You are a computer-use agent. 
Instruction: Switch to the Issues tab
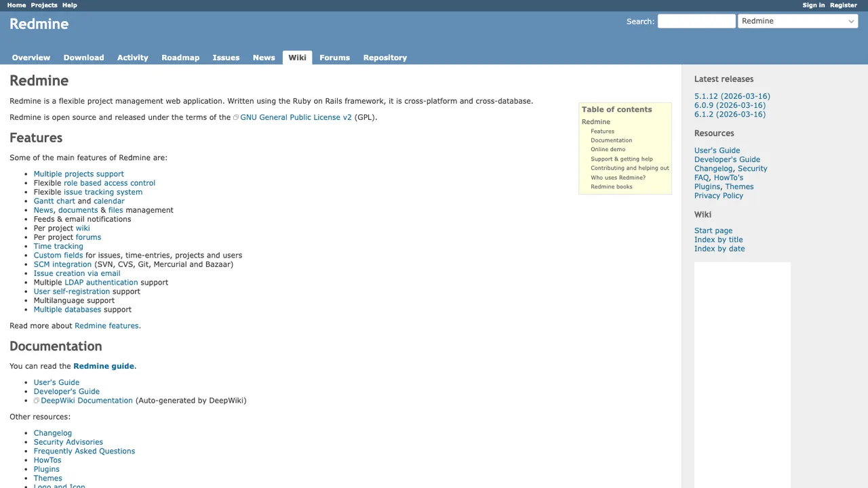226,58
